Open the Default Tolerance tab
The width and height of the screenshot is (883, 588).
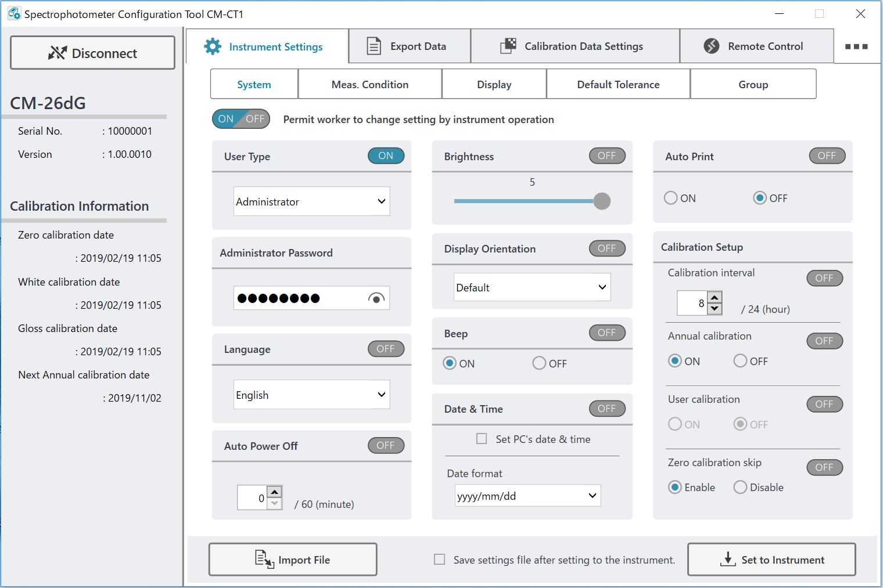pos(618,85)
